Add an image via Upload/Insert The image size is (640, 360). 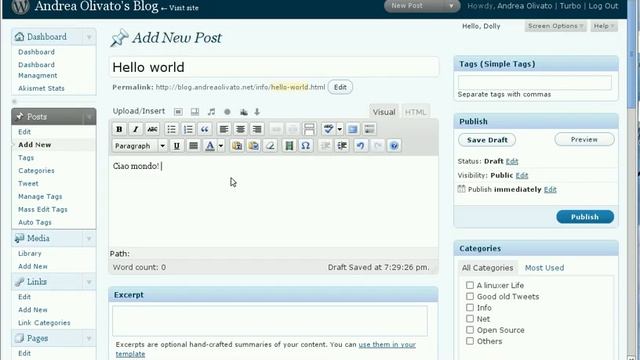[x=178, y=112]
